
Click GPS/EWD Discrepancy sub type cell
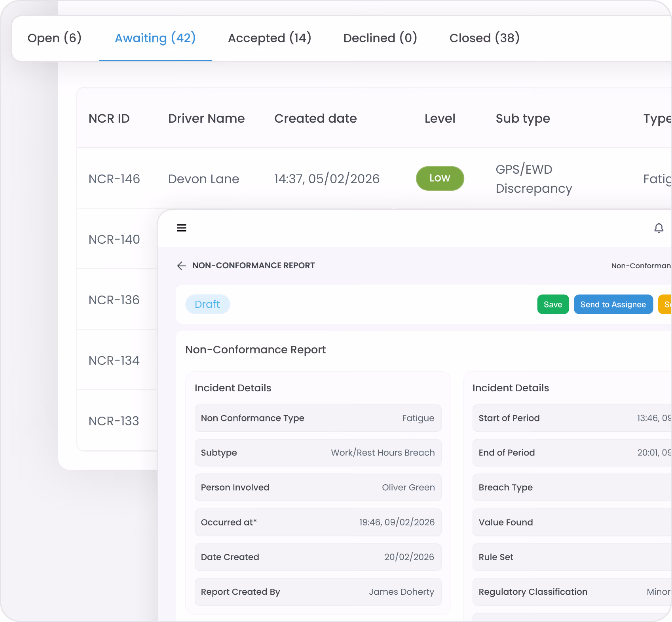[534, 179]
